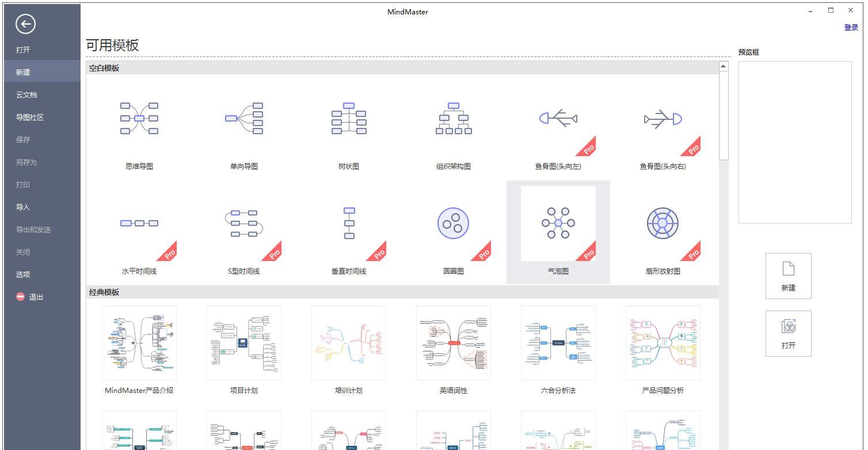
Task: Open the 导图社区 sidebar section
Action: click(29, 117)
